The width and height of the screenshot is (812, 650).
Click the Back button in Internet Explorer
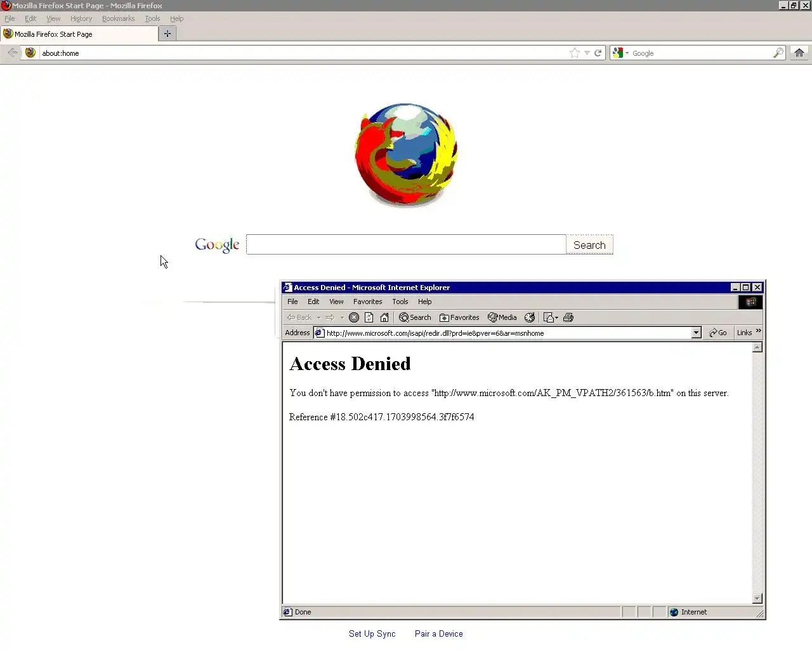(299, 317)
